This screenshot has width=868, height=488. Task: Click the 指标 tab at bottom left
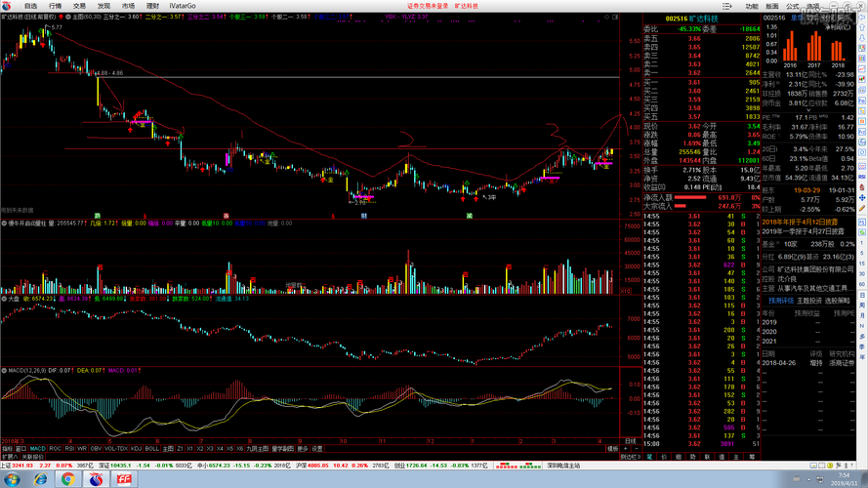(x=7, y=448)
